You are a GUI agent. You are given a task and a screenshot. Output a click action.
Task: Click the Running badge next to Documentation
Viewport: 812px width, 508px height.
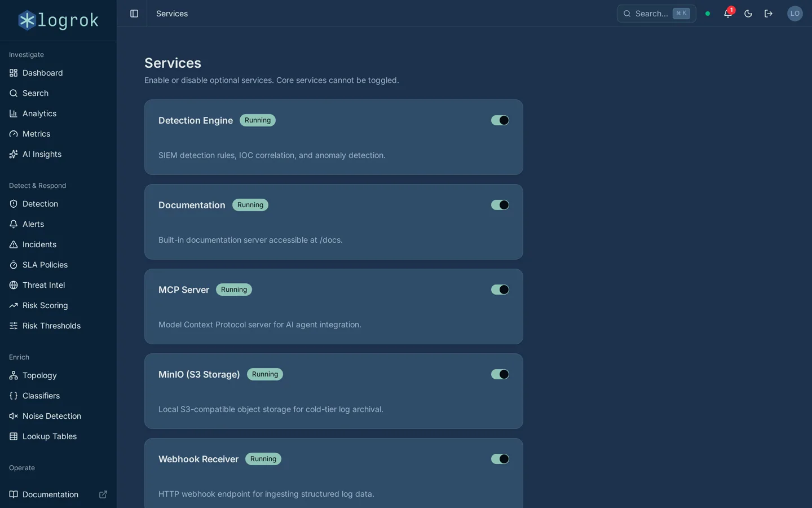point(250,205)
